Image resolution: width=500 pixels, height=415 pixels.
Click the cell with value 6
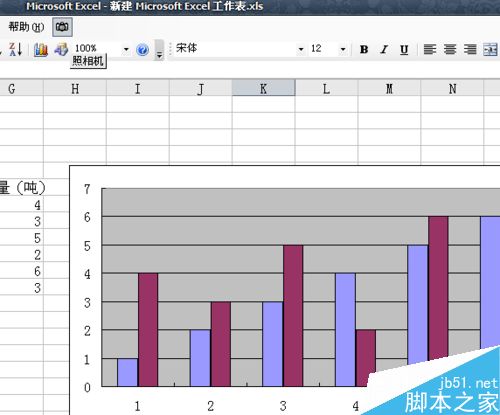coord(21,271)
